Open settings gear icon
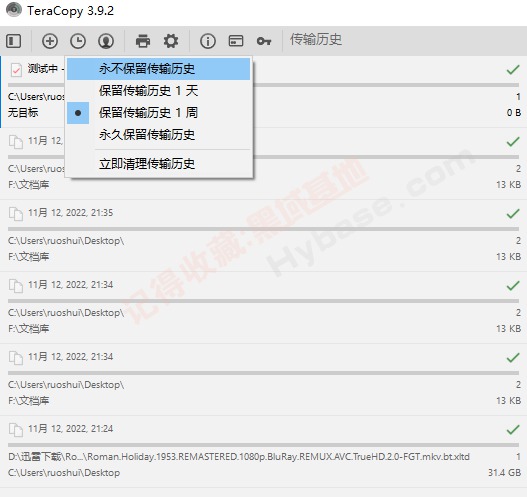Viewport: 527px width, 497px height. click(x=171, y=41)
